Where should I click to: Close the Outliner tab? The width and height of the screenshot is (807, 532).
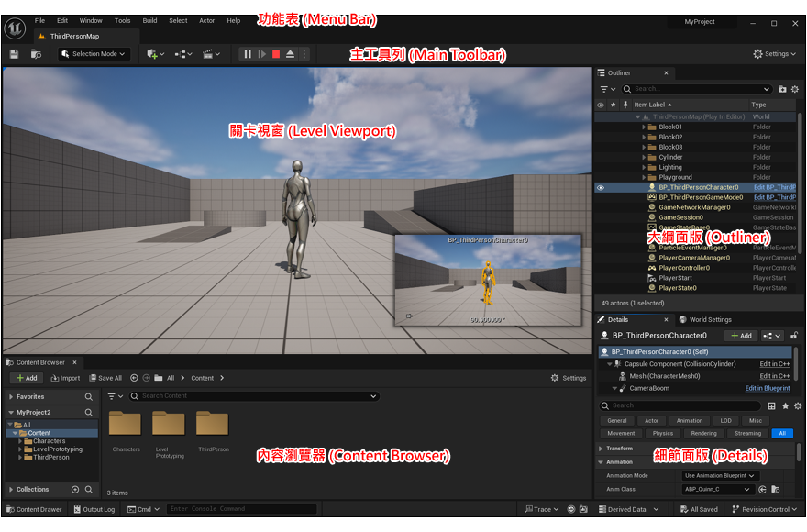666,73
